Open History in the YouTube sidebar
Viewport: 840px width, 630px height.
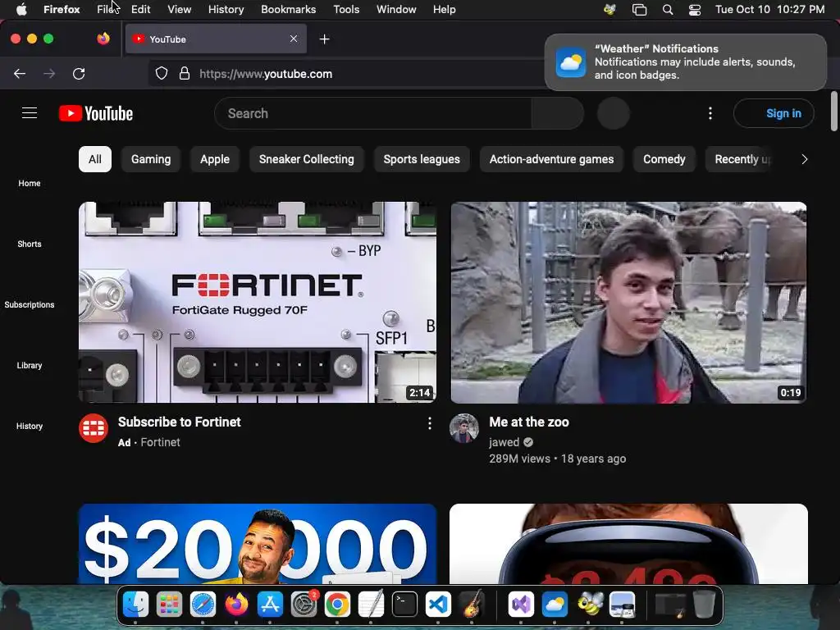(x=30, y=426)
